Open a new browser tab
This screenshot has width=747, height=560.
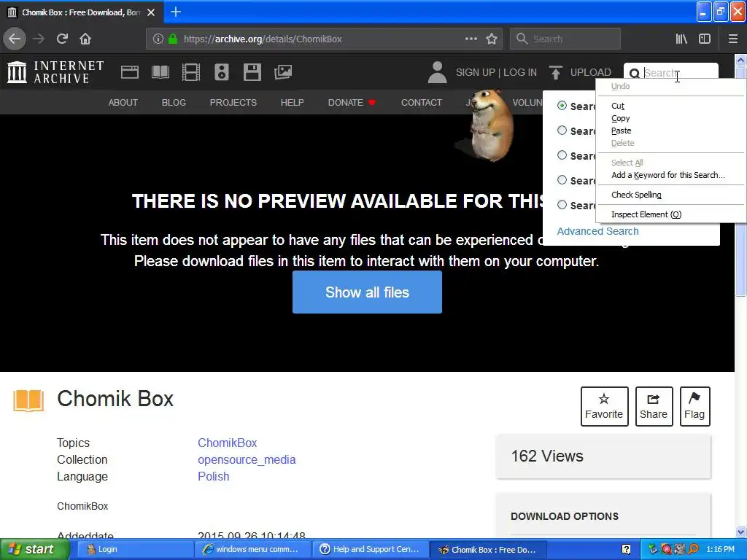[x=176, y=12]
